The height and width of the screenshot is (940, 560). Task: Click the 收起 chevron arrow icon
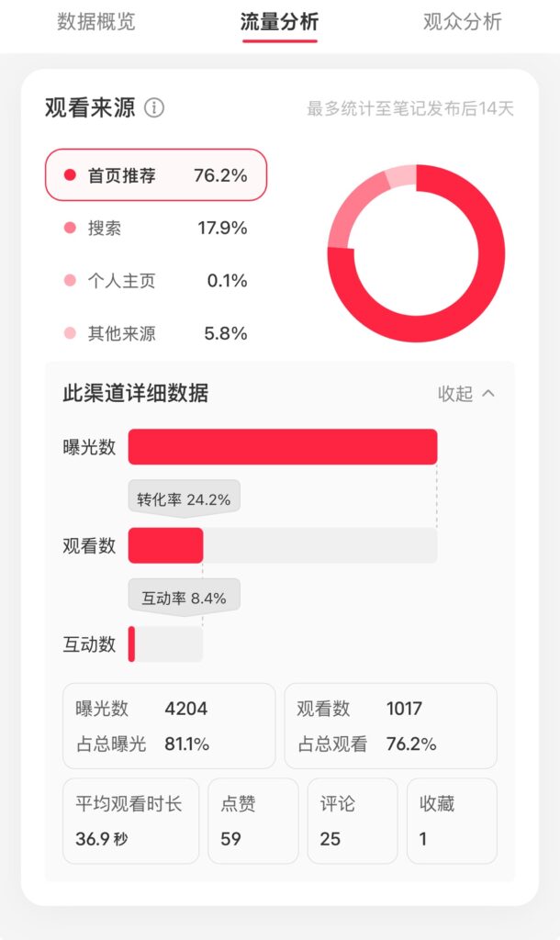click(x=488, y=394)
